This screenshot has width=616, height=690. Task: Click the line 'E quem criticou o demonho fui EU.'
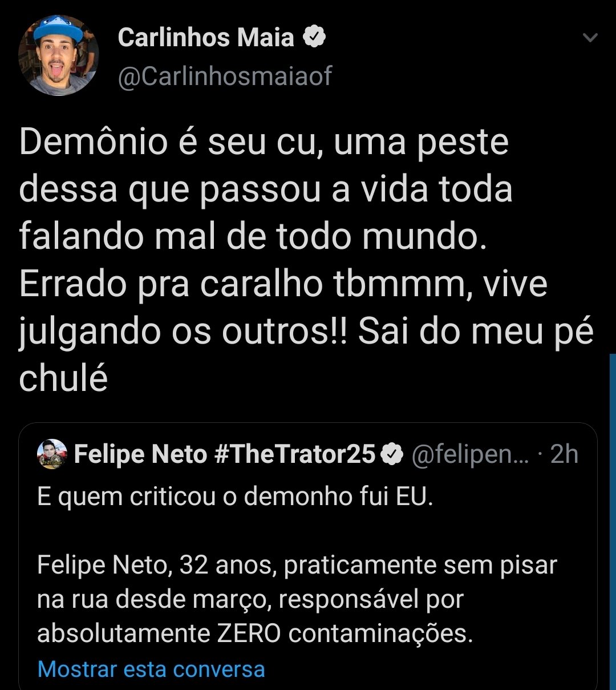point(235,497)
